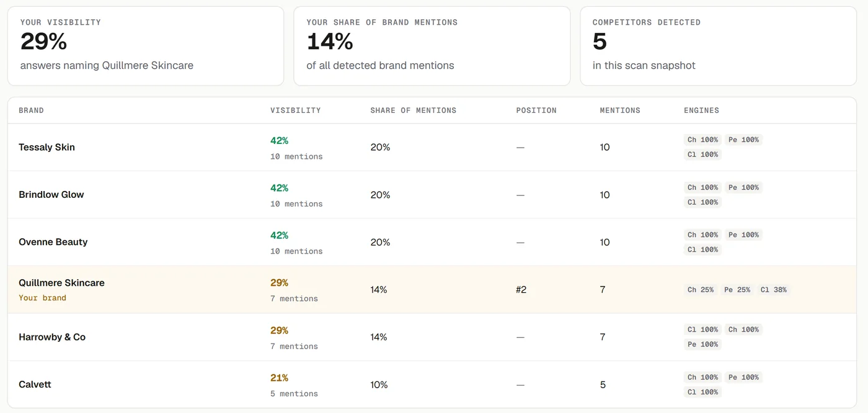
Task: Select the Harrowby & Co brand name
Action: point(52,337)
